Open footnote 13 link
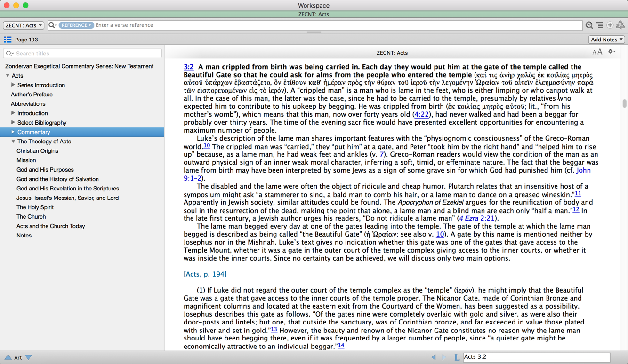The height and width of the screenshot is (364, 628). coord(274,329)
